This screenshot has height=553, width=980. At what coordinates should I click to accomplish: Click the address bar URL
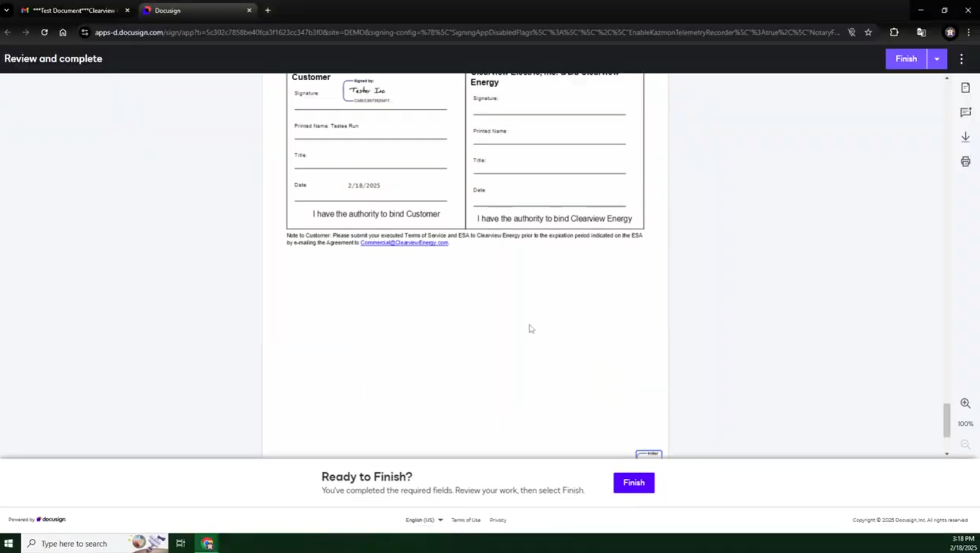[467, 32]
